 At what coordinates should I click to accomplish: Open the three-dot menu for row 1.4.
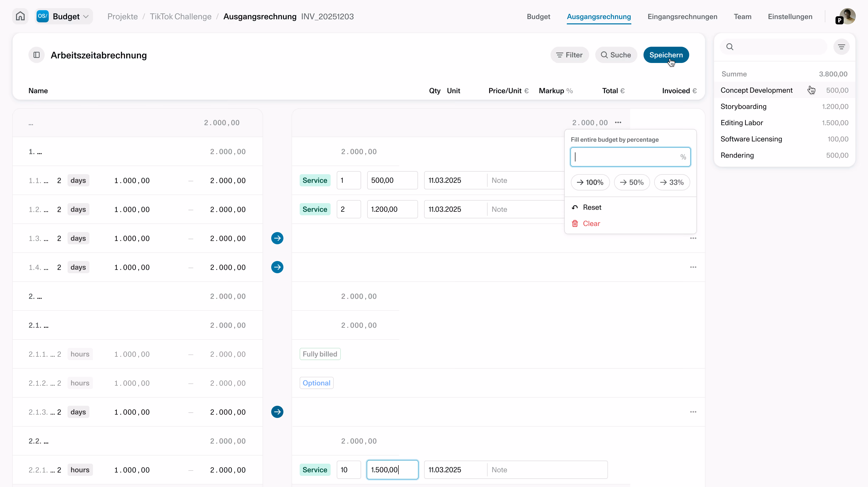tap(693, 267)
